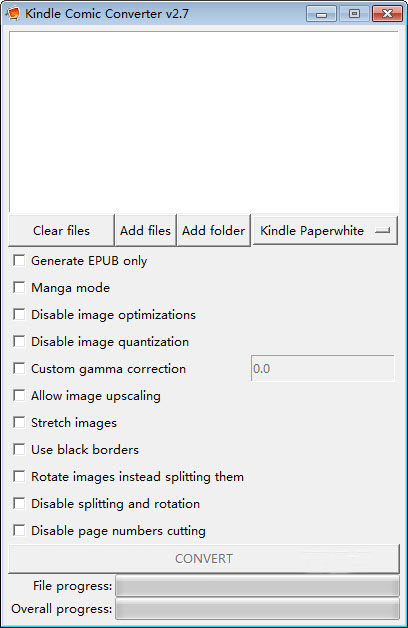Click the Add folder button
This screenshot has height=628, width=408.
pyautogui.click(x=213, y=230)
